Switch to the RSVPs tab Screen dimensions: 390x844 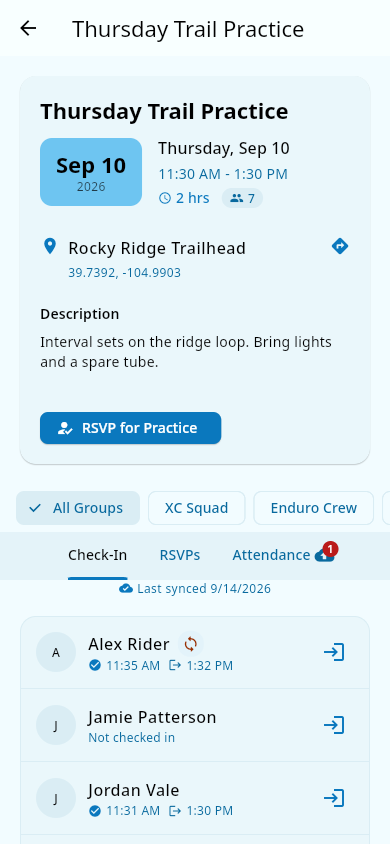pyautogui.click(x=180, y=555)
